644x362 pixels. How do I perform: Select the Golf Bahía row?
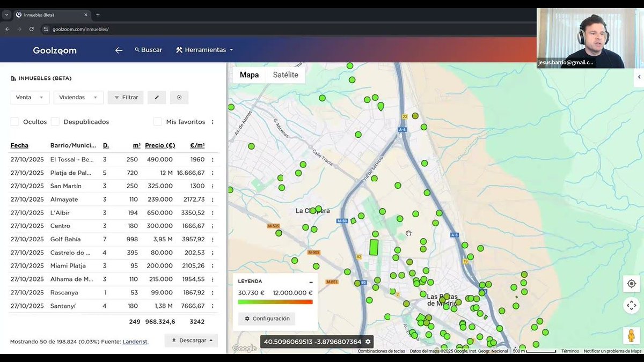[x=114, y=239]
